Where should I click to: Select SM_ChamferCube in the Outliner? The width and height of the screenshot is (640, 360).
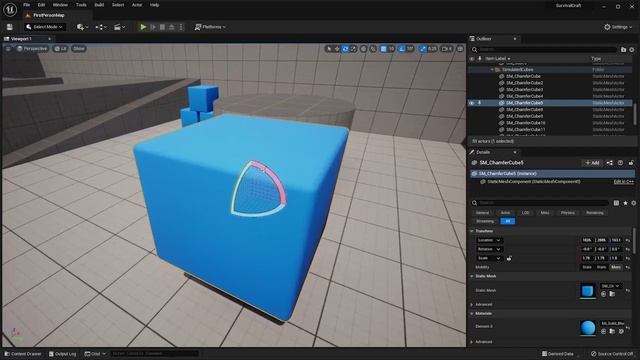[x=524, y=76]
